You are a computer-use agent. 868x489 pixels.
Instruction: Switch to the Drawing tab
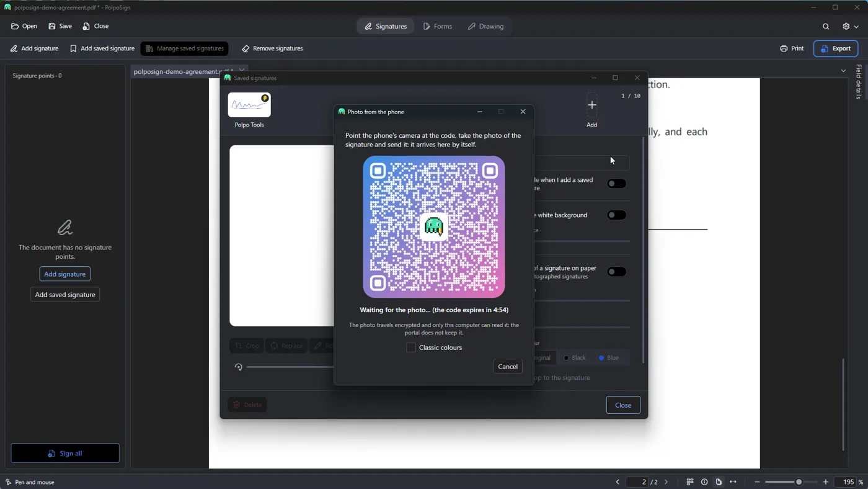(x=486, y=27)
